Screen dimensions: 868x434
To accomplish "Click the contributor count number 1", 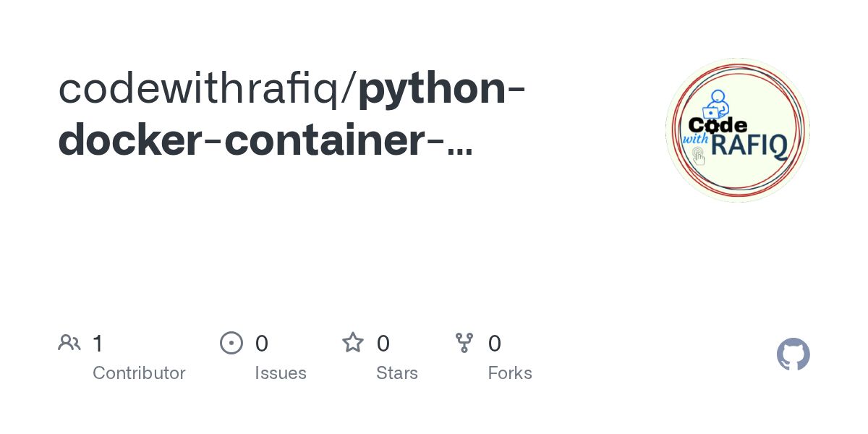I will [x=98, y=343].
